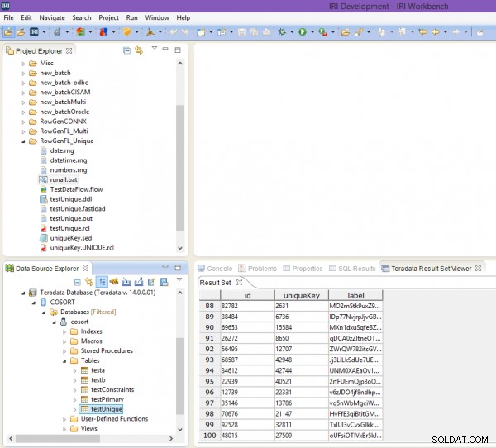Click the green Run button in toolbar
This screenshot has height=448, width=496.
(303, 31)
